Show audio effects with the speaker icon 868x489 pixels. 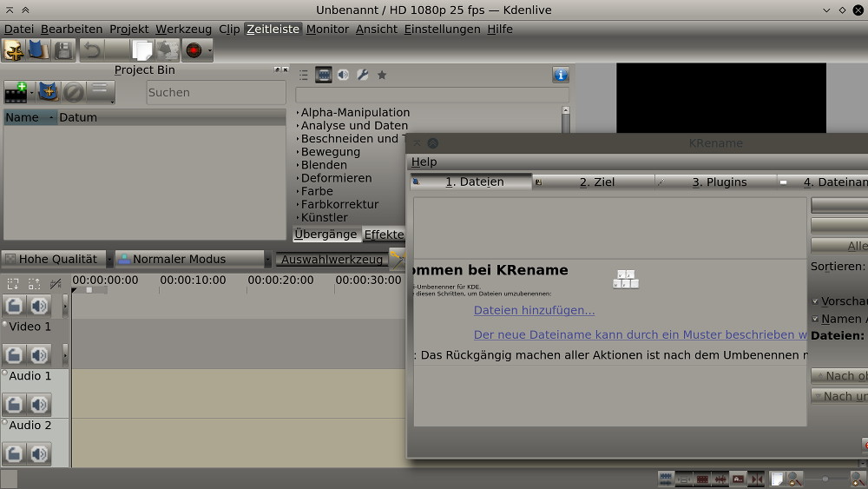pos(343,75)
